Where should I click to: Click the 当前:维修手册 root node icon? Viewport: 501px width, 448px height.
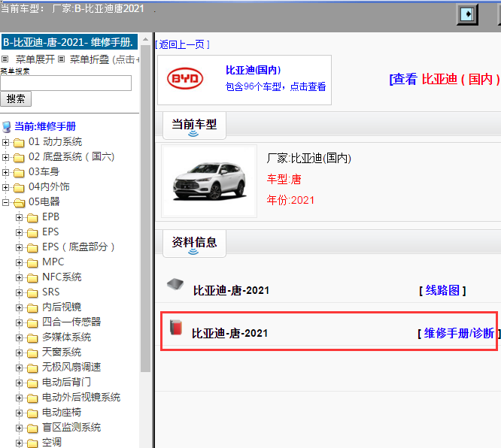(x=6, y=127)
